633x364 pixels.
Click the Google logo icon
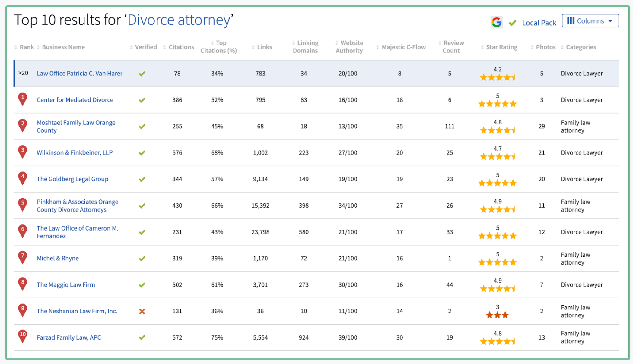496,22
